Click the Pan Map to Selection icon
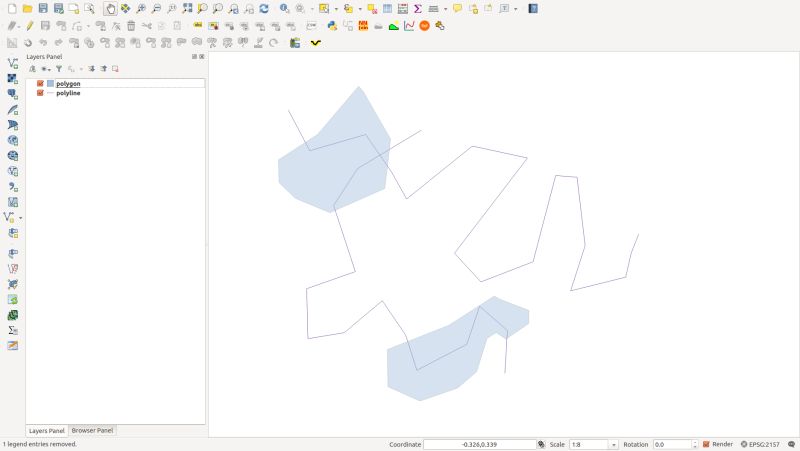The height and width of the screenshot is (451, 800). pyautogui.click(x=126, y=9)
